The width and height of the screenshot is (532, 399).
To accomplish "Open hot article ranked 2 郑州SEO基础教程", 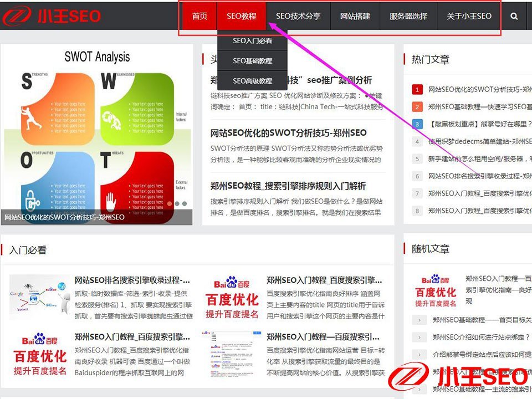I will 480,107.
